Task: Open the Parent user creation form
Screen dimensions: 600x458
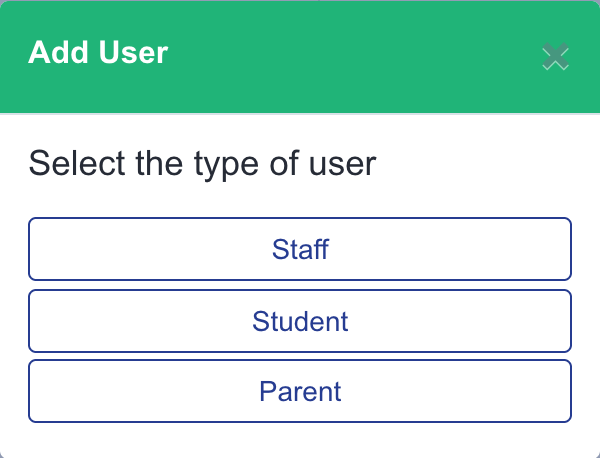Action: [300, 391]
